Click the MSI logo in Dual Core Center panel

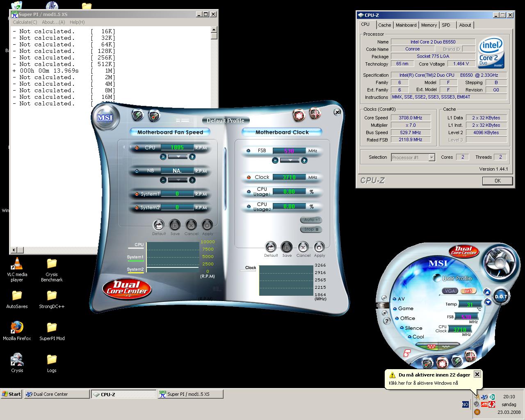[105, 118]
